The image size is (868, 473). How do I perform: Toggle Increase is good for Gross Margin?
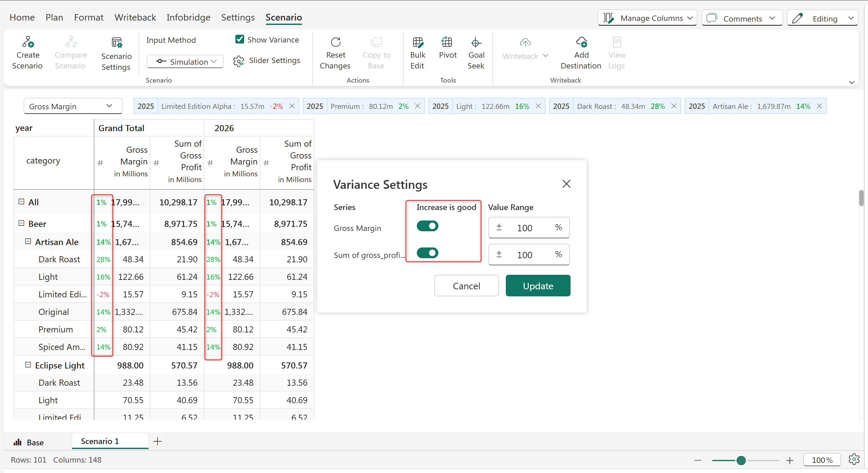tap(427, 226)
